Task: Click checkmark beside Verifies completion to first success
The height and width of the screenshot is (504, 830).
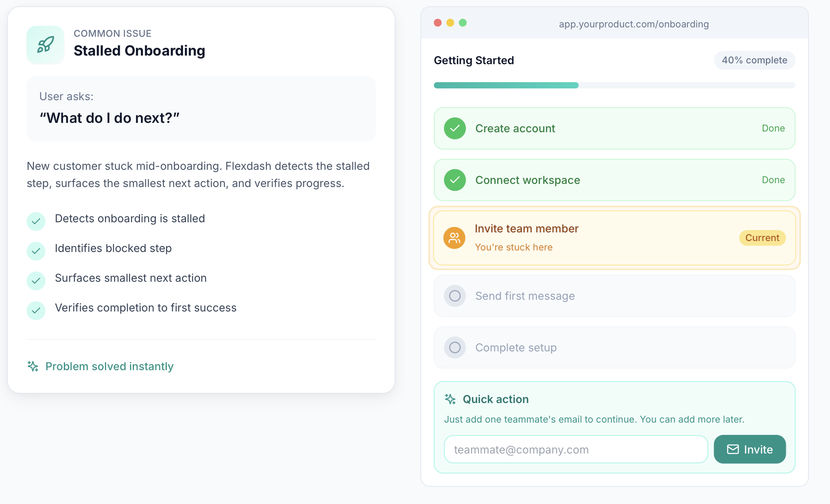Action: point(36,311)
